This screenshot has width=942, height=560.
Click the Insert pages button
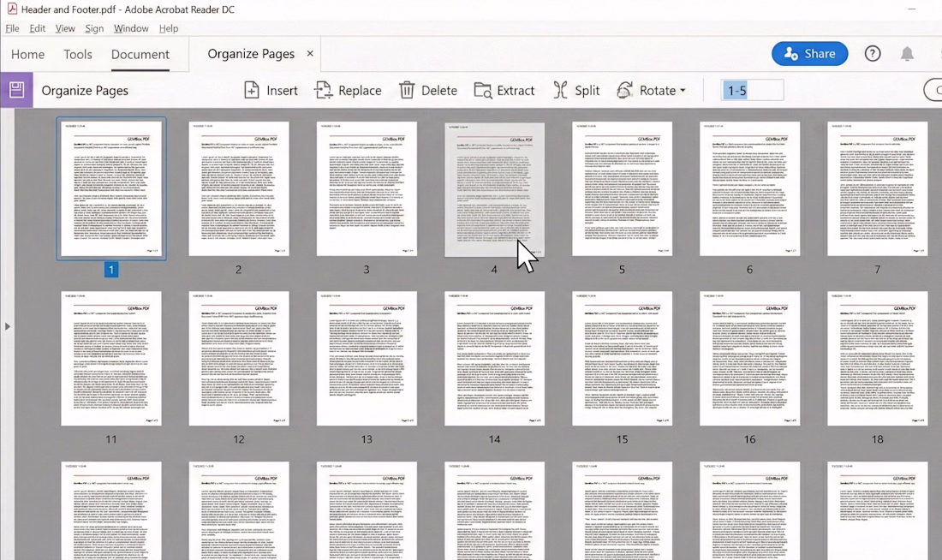(271, 90)
